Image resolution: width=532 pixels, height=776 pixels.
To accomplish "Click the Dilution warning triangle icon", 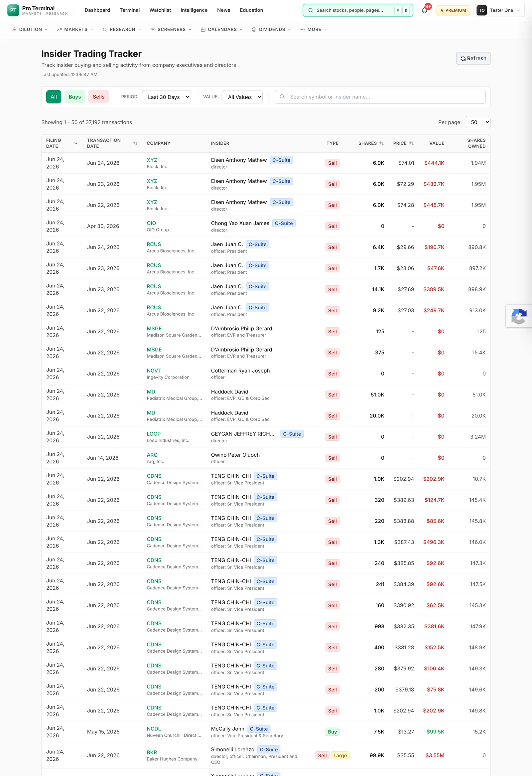I will (14, 29).
